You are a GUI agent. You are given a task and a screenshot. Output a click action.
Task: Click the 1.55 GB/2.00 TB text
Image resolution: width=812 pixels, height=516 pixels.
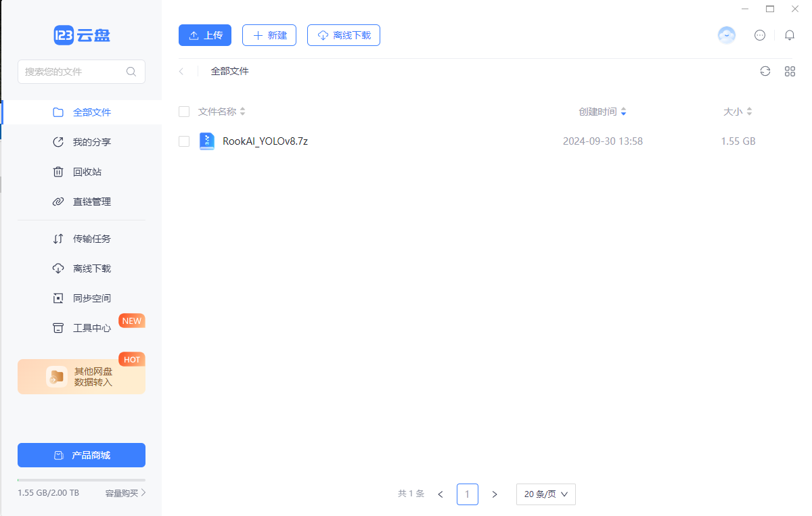click(49, 493)
